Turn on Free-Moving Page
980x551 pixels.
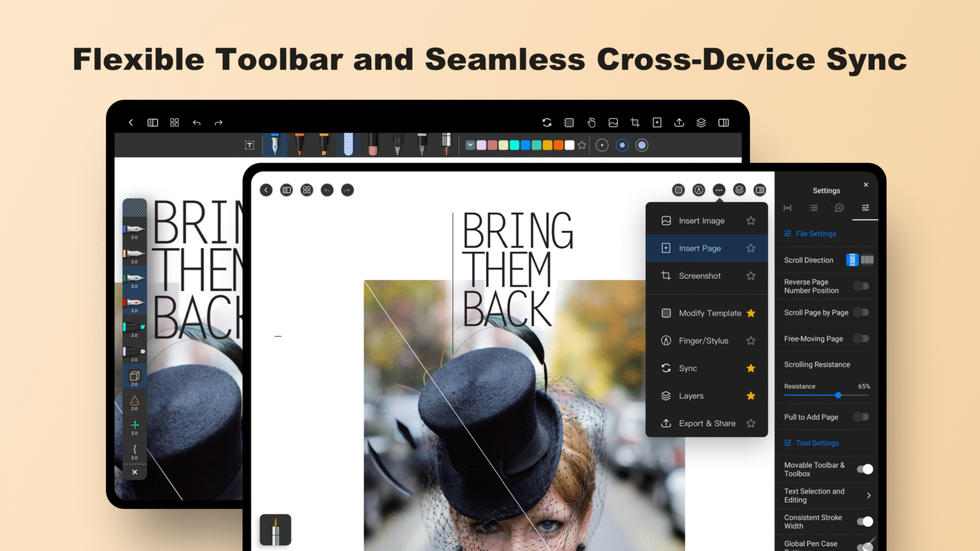tap(861, 338)
